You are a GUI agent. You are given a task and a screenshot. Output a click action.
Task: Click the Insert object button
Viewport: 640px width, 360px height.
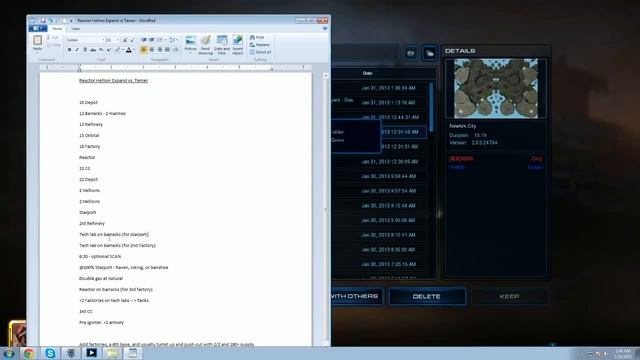238,45
